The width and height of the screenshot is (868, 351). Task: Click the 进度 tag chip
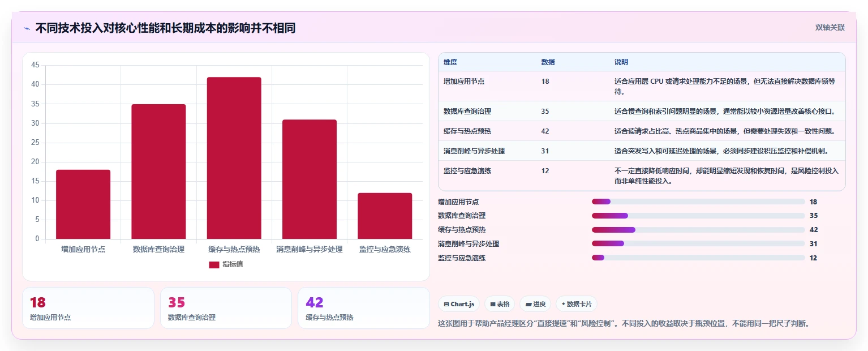pos(535,304)
